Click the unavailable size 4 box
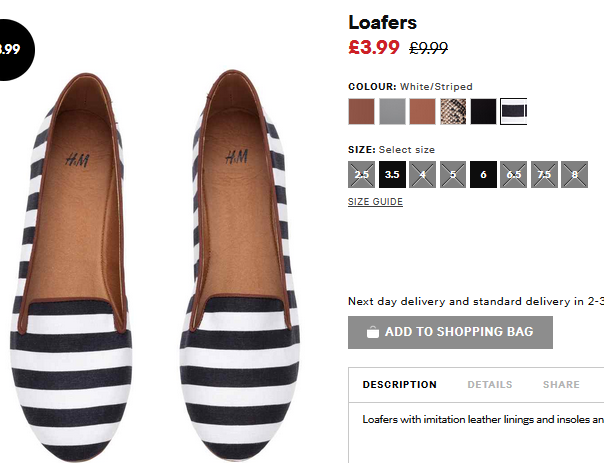 pos(423,174)
